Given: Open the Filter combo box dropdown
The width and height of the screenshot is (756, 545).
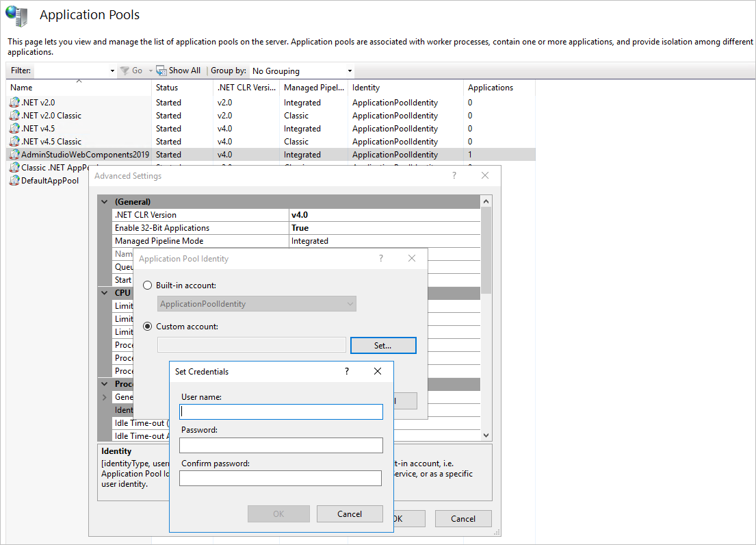Looking at the screenshot, I should click(112, 71).
